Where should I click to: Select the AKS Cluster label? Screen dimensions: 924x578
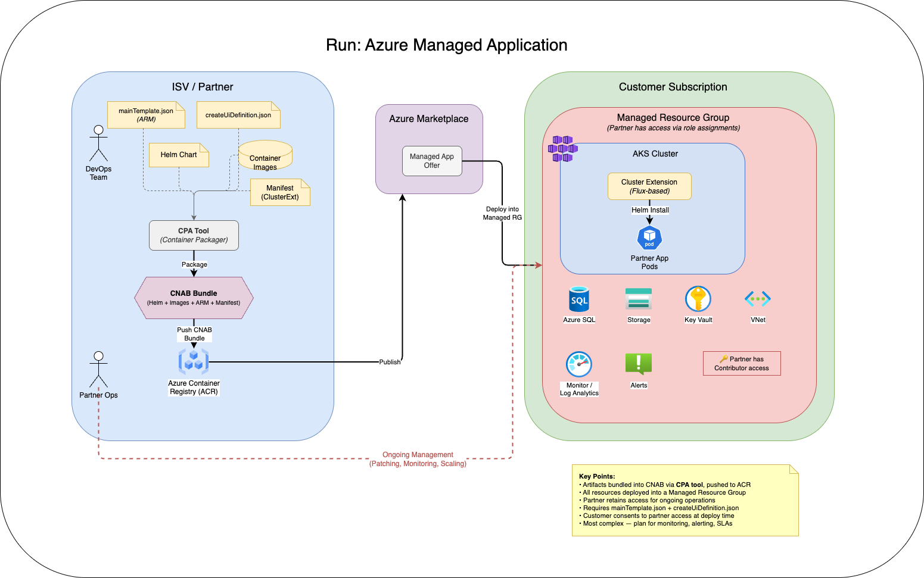click(x=655, y=154)
